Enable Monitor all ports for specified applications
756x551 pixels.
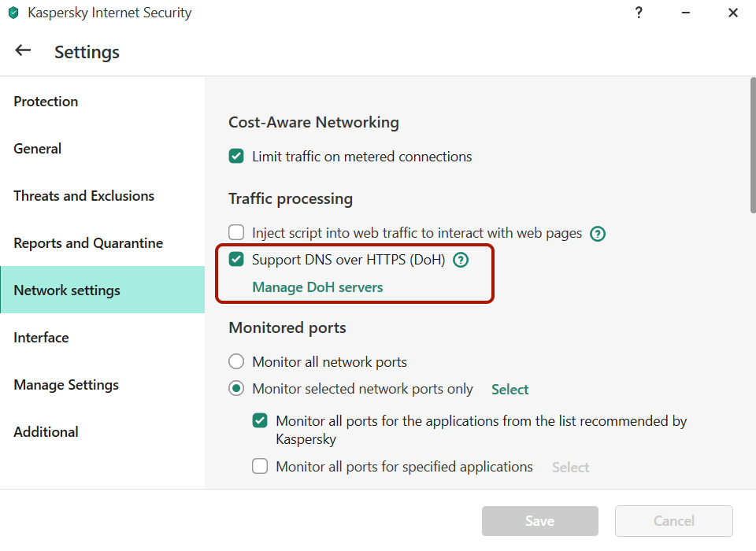click(x=260, y=466)
